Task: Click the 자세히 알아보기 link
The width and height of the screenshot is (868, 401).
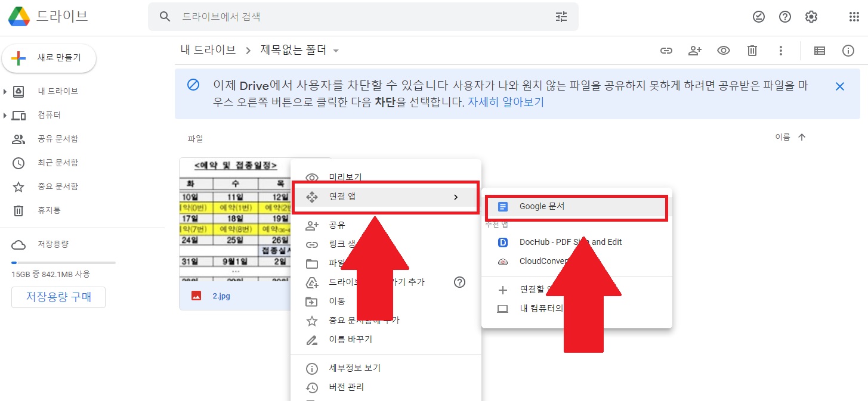Action: 506,102
